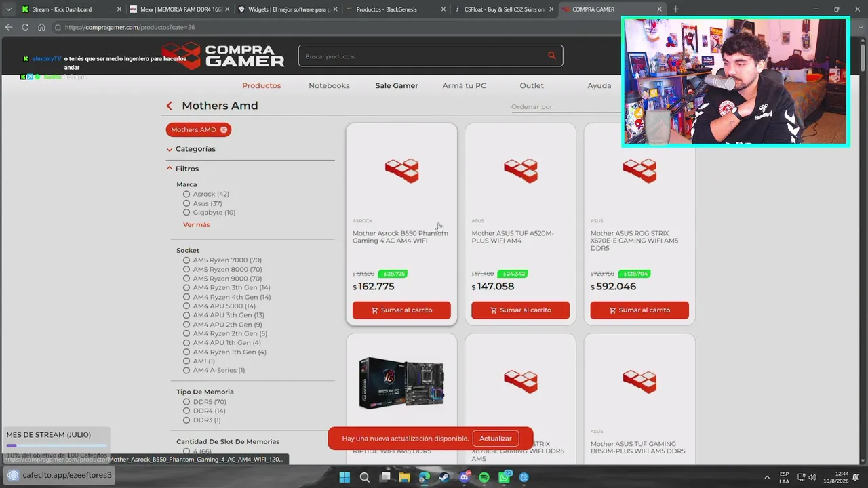Collapse the Filtros section
Viewport: 868px width, 488px height.
pyautogui.click(x=183, y=169)
